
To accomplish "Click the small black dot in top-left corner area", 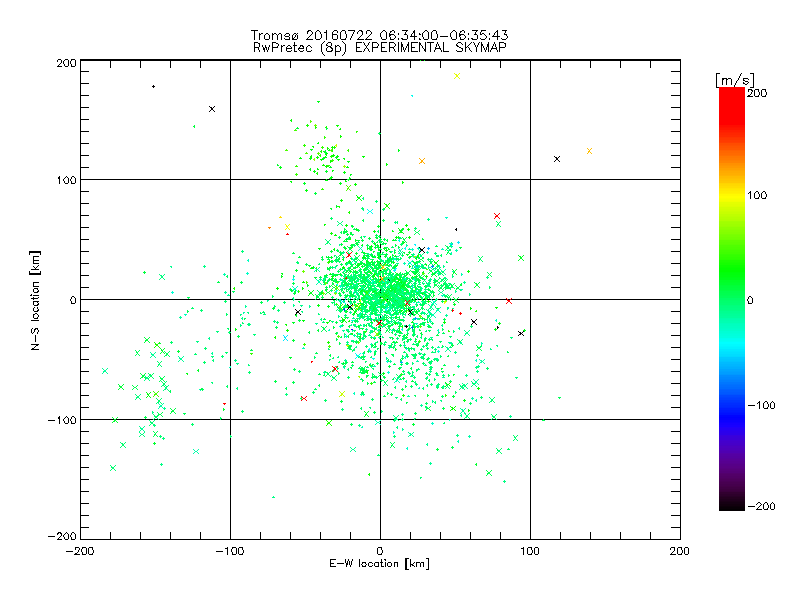I will pyautogui.click(x=154, y=87).
